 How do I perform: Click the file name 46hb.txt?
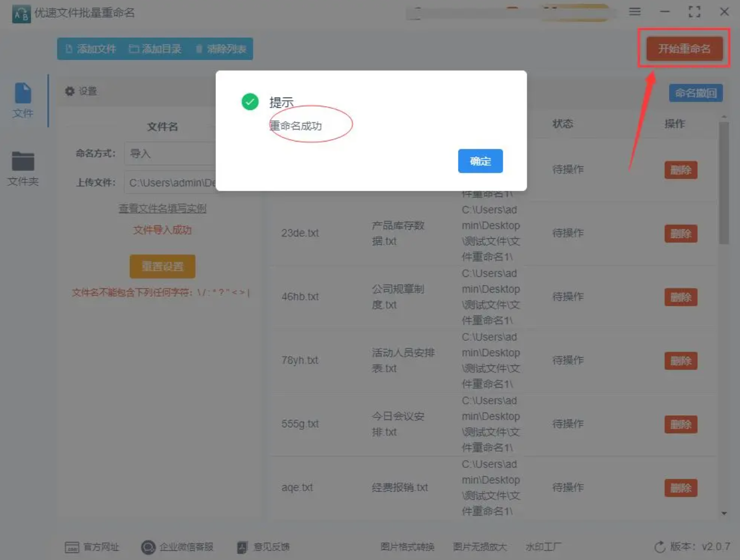click(300, 297)
